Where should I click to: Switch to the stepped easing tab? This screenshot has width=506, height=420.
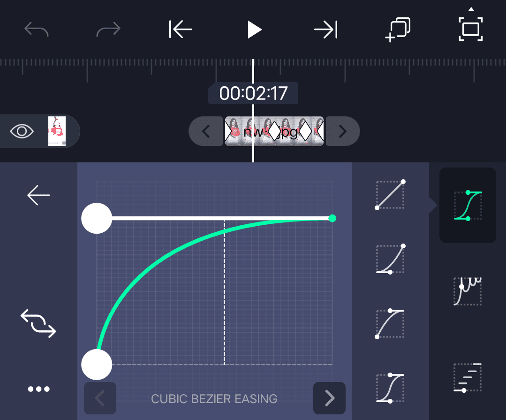(x=468, y=377)
